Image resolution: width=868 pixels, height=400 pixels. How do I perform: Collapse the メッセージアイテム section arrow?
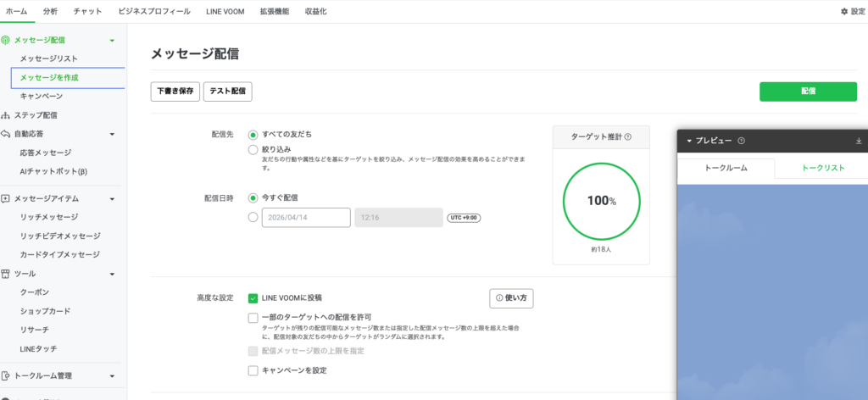[x=113, y=199]
